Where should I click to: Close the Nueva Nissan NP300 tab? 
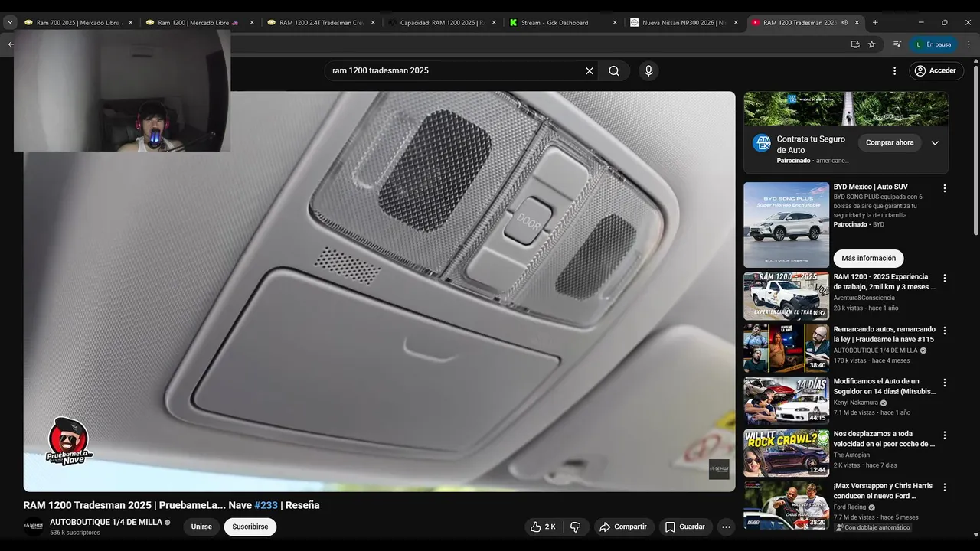click(736, 23)
